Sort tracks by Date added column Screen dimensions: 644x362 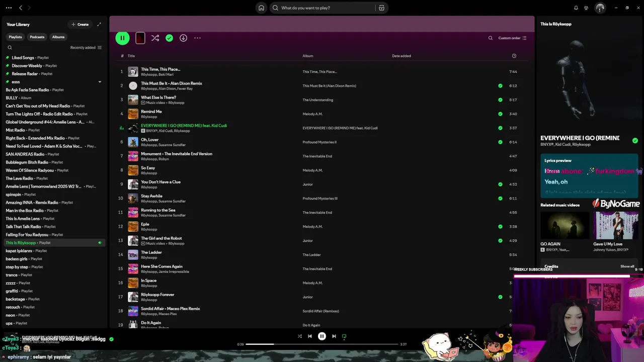(x=401, y=56)
